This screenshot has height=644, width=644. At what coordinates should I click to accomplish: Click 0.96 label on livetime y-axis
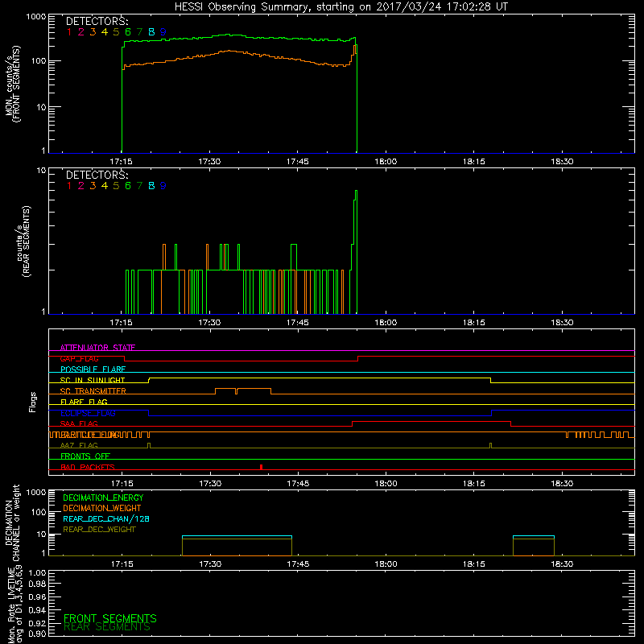[x=37, y=597]
